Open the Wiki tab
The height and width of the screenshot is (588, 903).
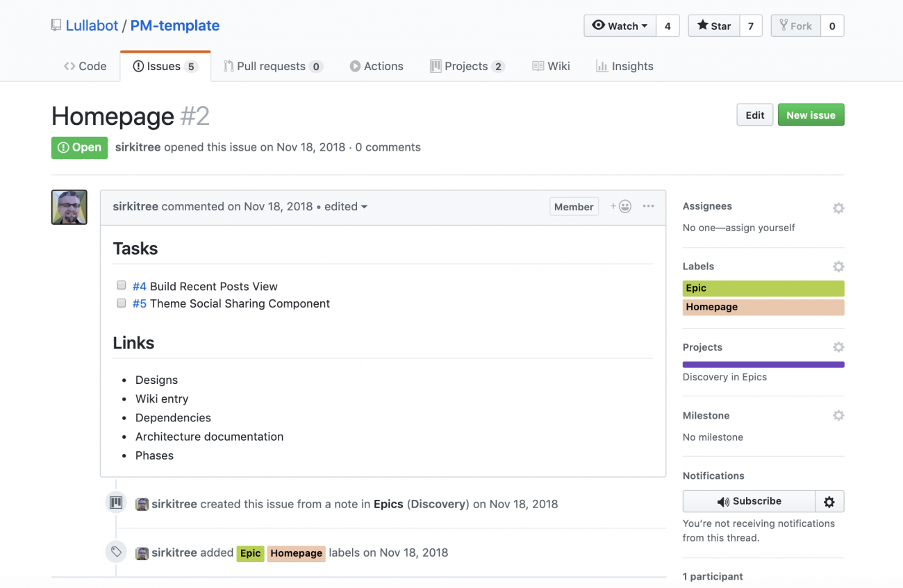(551, 66)
